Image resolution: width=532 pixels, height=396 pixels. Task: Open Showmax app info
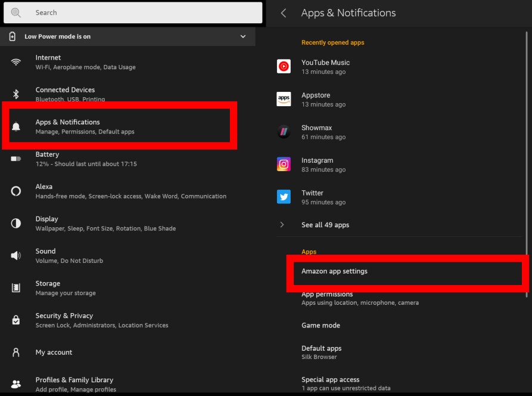pos(399,132)
